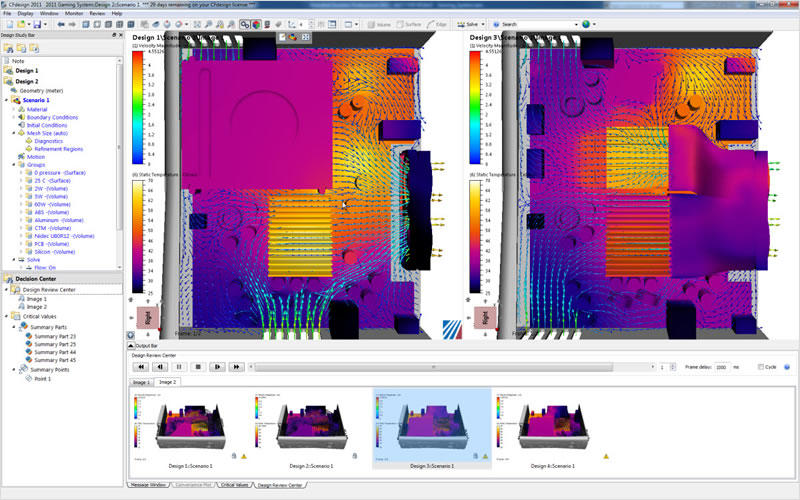Collapse the Scenario 1 tree node
800x500 pixels.
6,100
